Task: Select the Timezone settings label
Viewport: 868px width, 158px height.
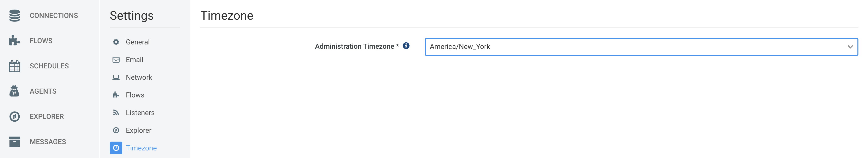Action: [x=141, y=148]
